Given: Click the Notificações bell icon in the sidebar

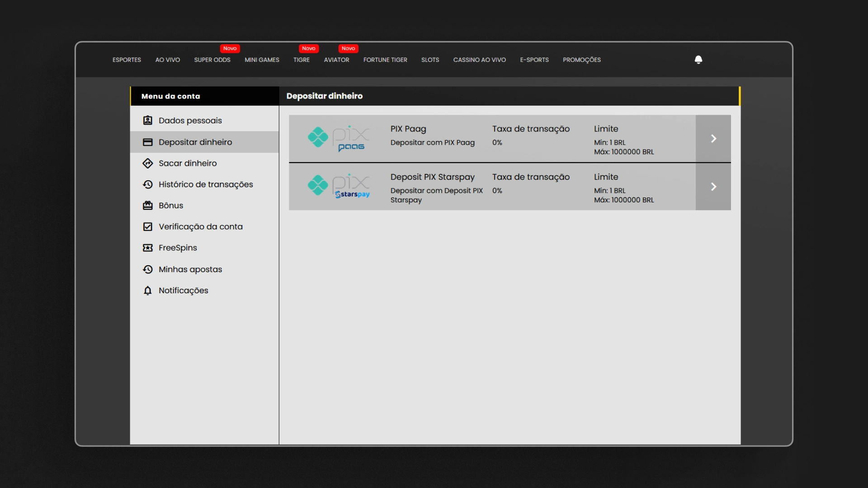Looking at the screenshot, I should (x=148, y=291).
